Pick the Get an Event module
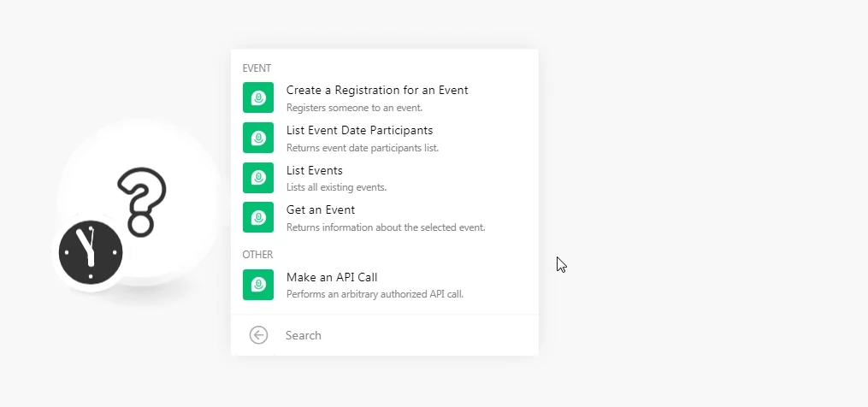The width and height of the screenshot is (868, 407). (385, 217)
